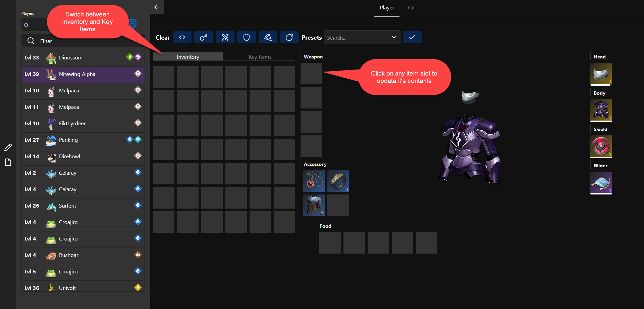Select the Lvl 10 Melpaca row
Screen dimensions: 644x309
83,91
